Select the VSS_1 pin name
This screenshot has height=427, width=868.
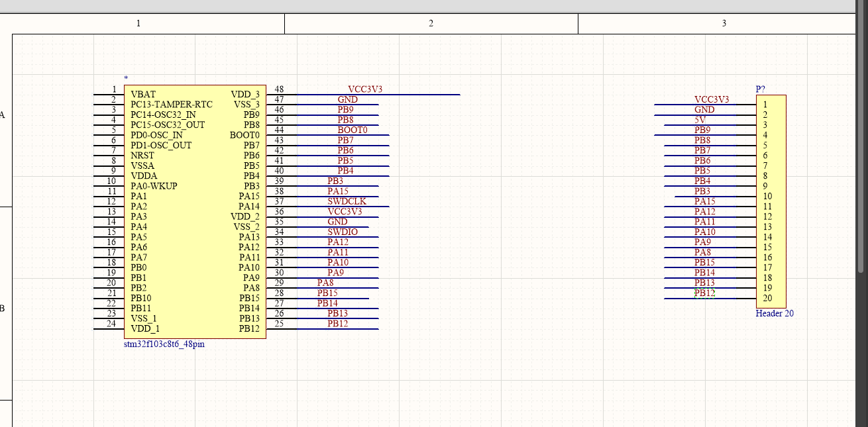[144, 318]
